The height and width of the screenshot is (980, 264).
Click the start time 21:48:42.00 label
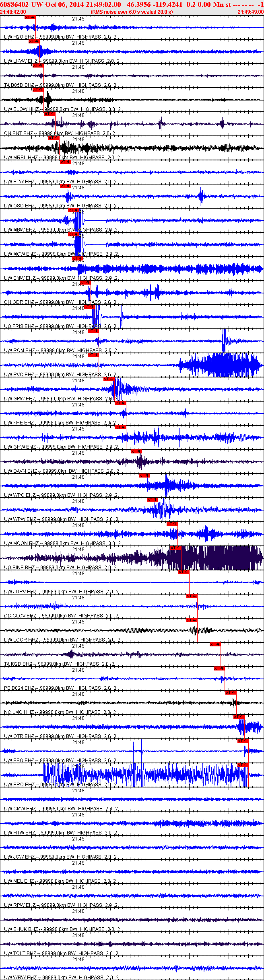13,12
